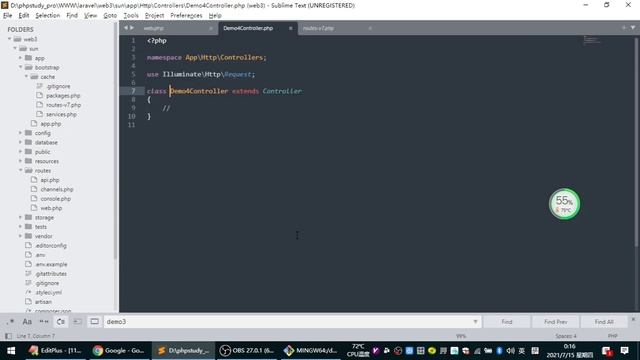
Task: Open the Selection menu
Action: 47,16
